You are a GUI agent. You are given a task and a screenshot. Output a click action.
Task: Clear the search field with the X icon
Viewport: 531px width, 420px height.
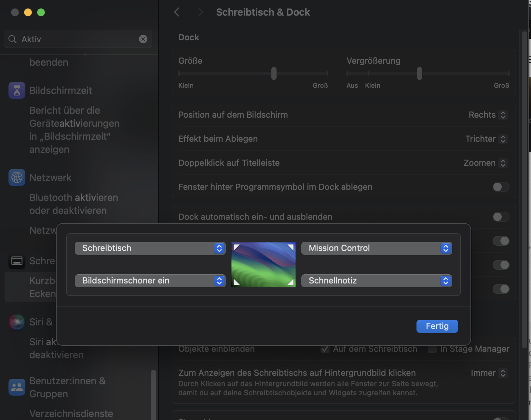click(143, 39)
